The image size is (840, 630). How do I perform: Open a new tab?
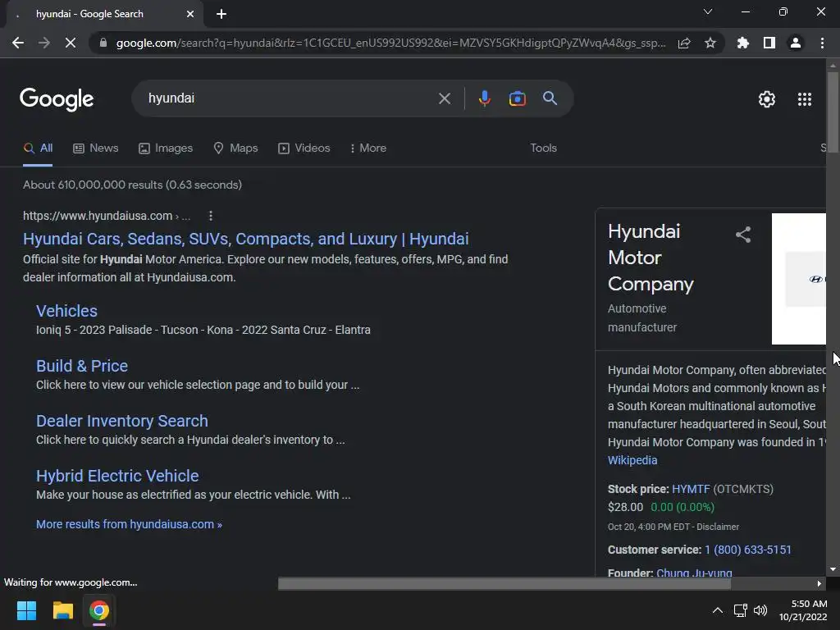(221, 14)
